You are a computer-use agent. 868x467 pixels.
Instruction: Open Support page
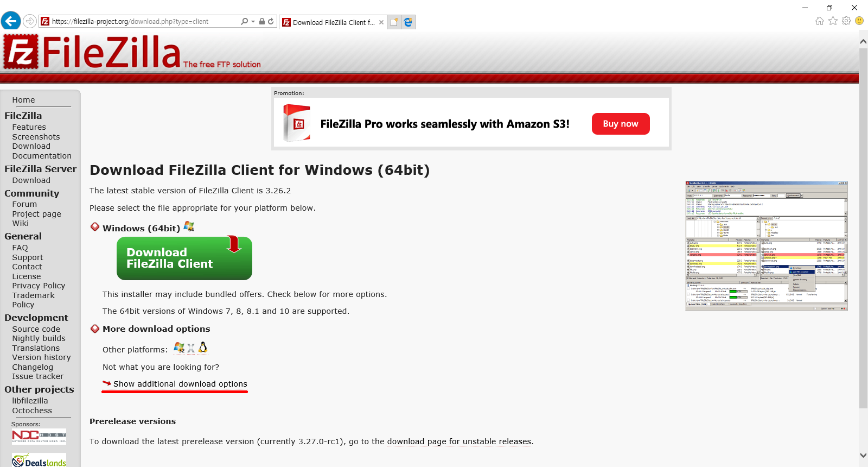27,257
